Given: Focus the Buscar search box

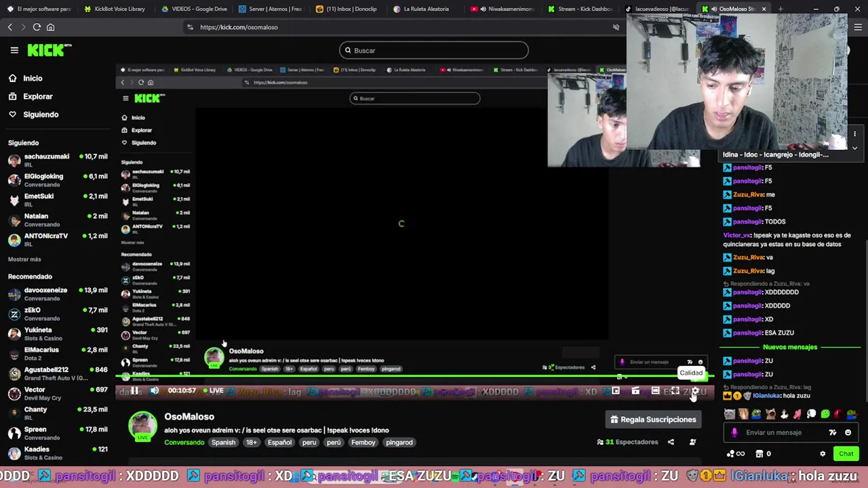Looking at the screenshot, I should 434,50.
